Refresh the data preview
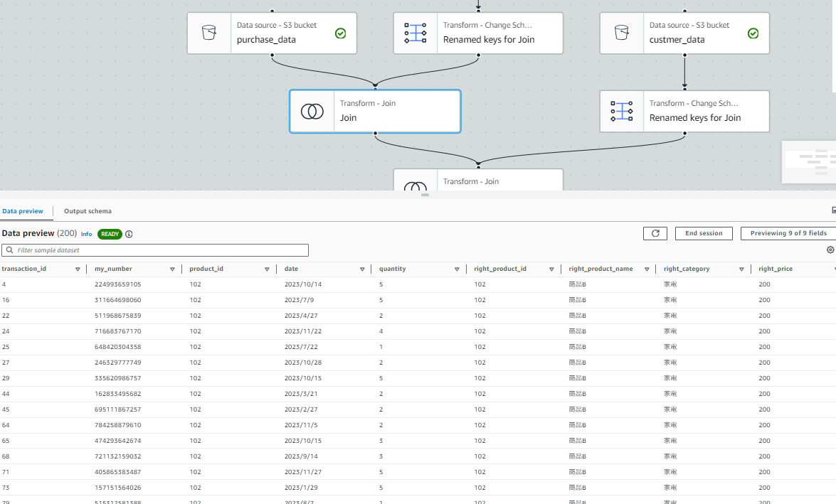 click(x=655, y=233)
